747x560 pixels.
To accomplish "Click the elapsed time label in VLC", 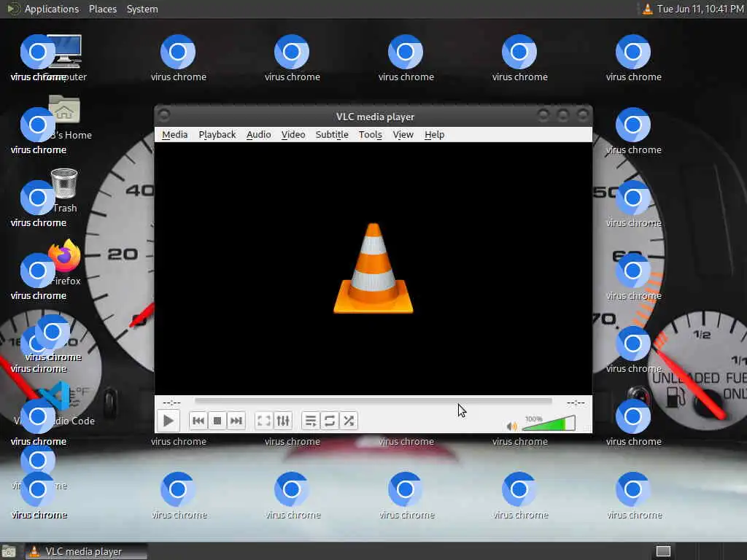I will [171, 402].
